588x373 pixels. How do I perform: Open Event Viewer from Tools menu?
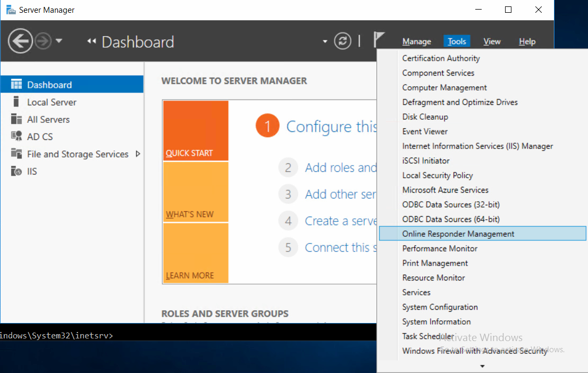point(425,131)
